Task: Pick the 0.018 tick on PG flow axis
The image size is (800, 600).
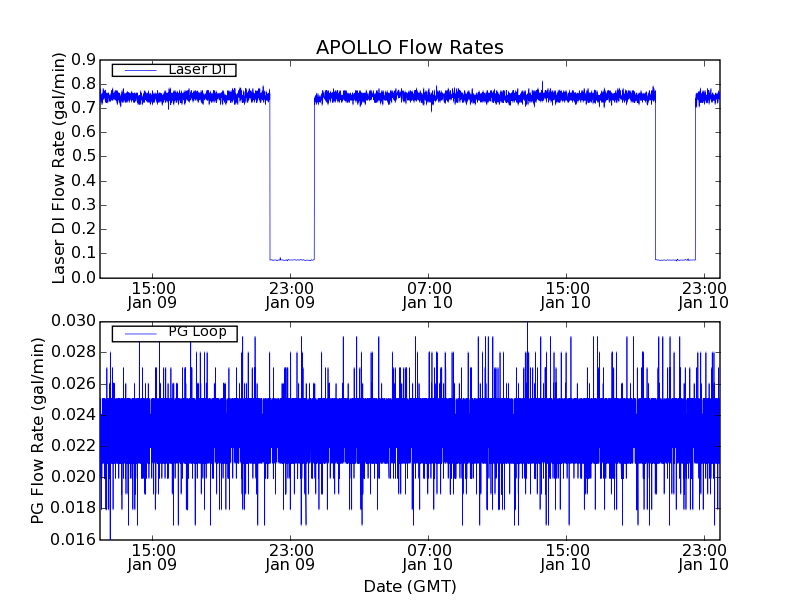Action: coord(73,508)
